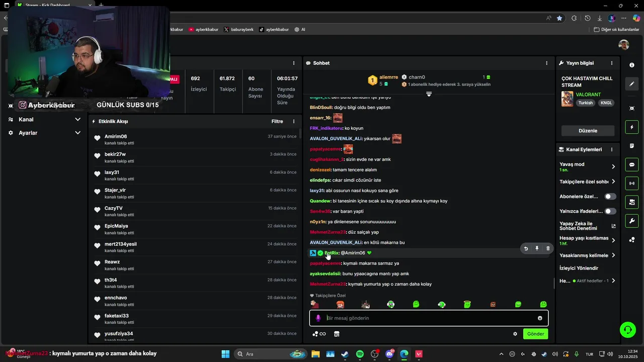Open the user avatar at top right
The height and width of the screenshot is (362, 644).
click(624, 45)
